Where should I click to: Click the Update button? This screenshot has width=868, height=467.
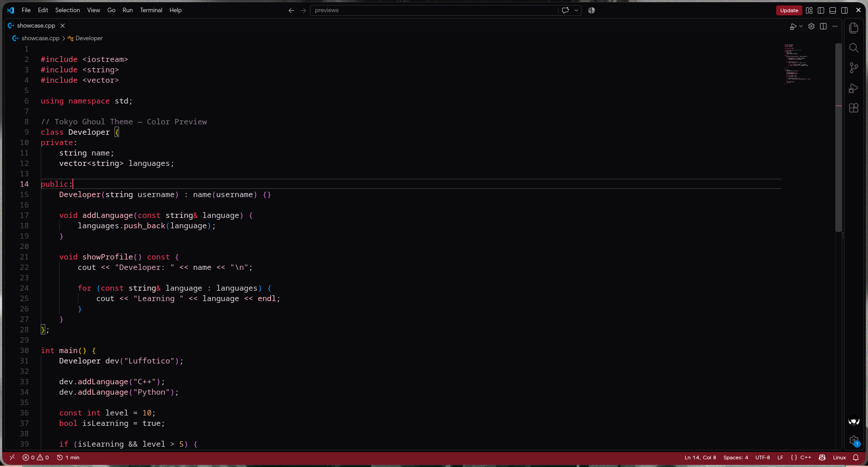pos(789,10)
